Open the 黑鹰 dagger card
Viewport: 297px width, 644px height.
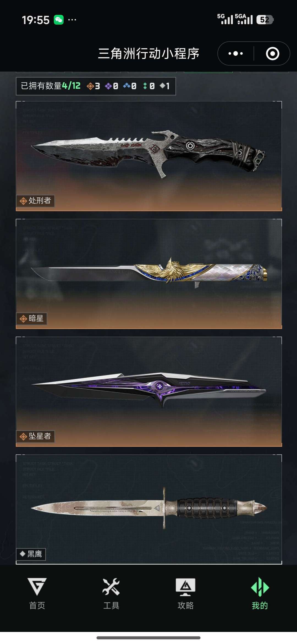149,509
